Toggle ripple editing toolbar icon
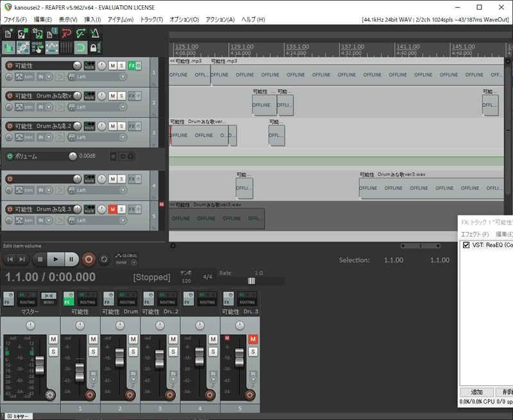This screenshot has height=420, width=513. click(37, 47)
